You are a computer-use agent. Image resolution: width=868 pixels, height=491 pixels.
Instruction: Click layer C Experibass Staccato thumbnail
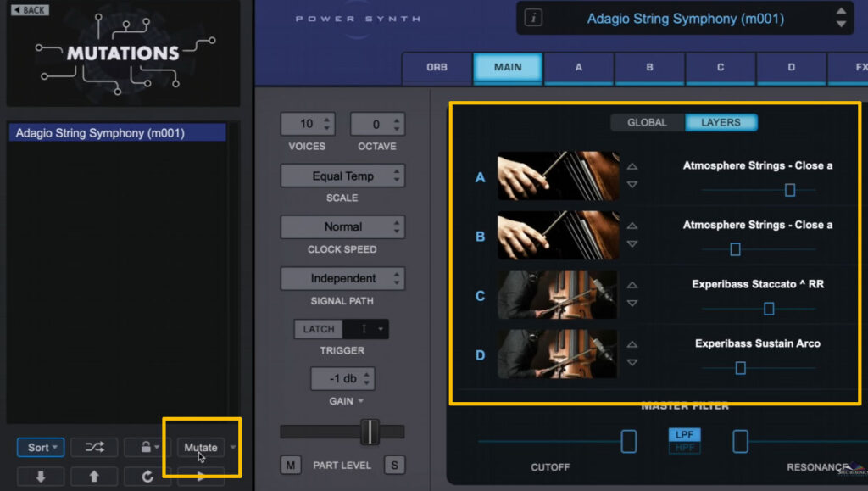tap(558, 295)
